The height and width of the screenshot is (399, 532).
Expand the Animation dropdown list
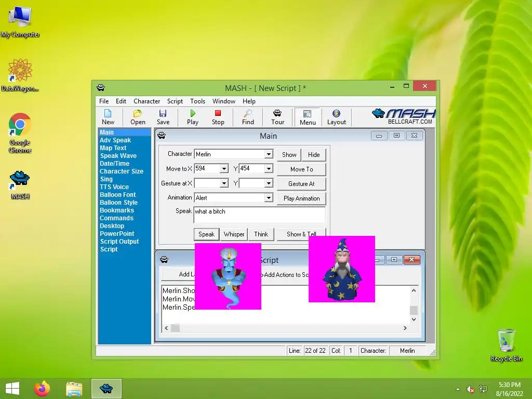click(269, 198)
